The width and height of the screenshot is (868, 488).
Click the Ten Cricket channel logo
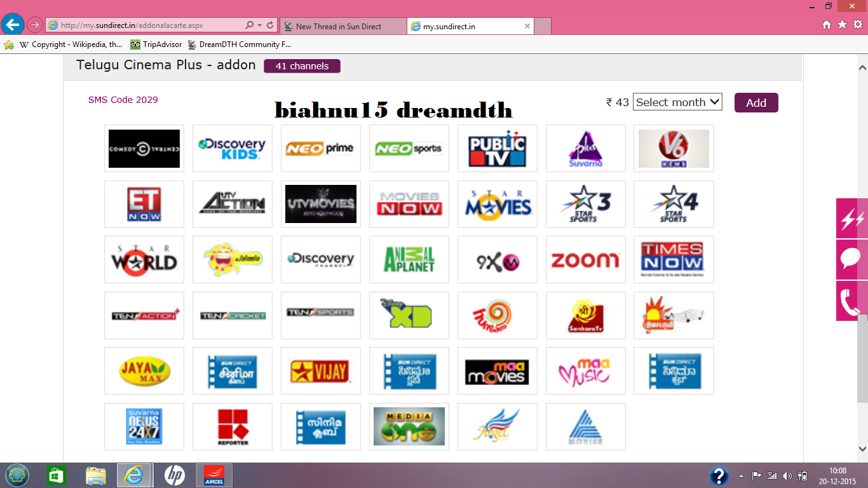click(233, 316)
